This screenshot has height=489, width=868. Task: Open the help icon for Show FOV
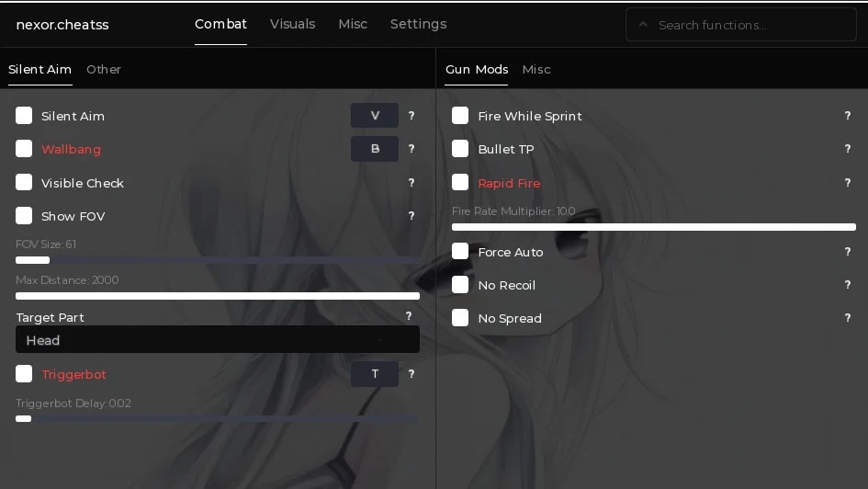point(411,216)
